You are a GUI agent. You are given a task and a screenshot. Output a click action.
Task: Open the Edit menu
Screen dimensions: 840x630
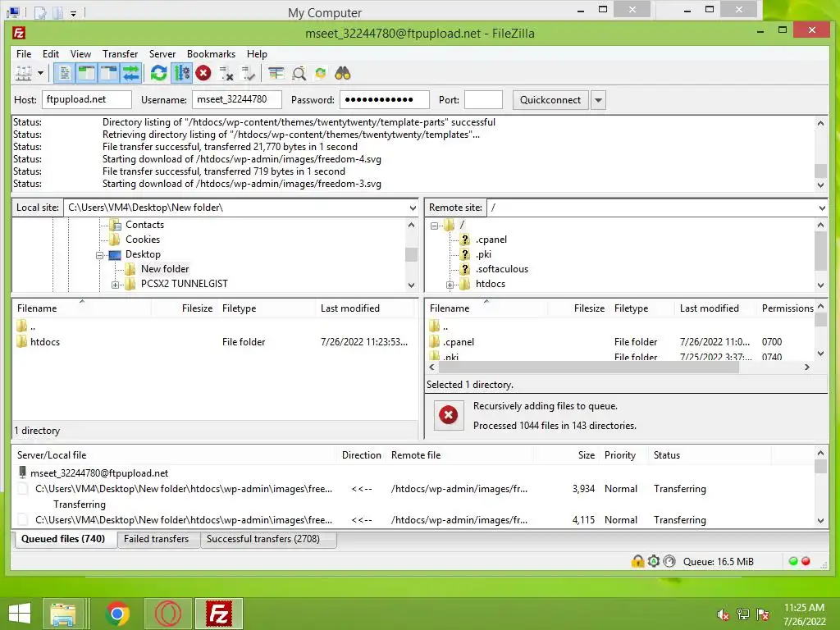click(51, 54)
